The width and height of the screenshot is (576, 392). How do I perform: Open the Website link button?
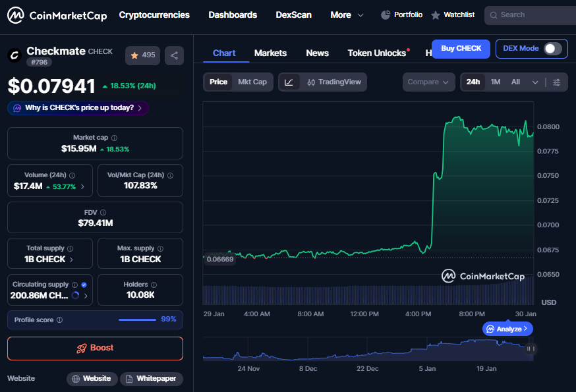[x=92, y=379]
